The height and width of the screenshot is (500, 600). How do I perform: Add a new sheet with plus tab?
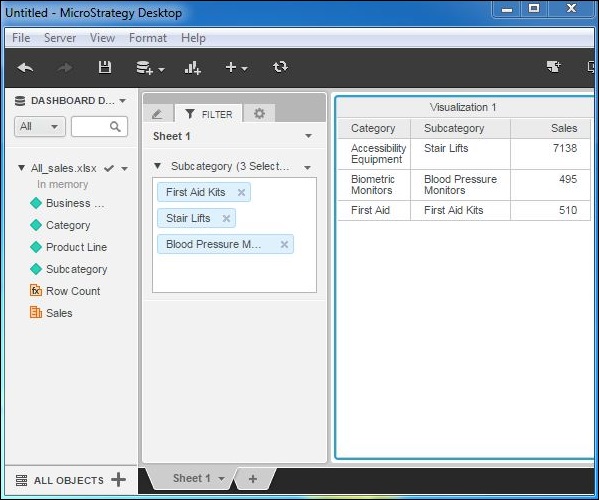click(x=252, y=479)
